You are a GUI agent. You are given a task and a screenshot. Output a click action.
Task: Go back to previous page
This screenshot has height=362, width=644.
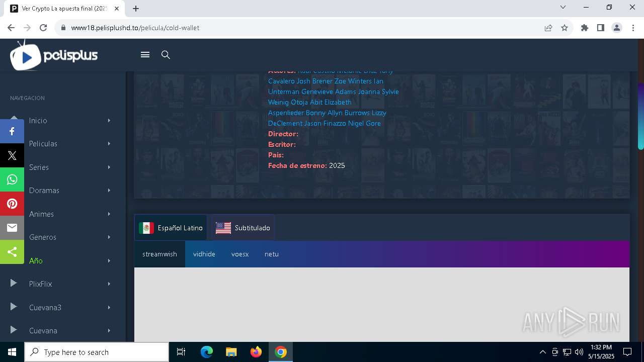click(11, 28)
